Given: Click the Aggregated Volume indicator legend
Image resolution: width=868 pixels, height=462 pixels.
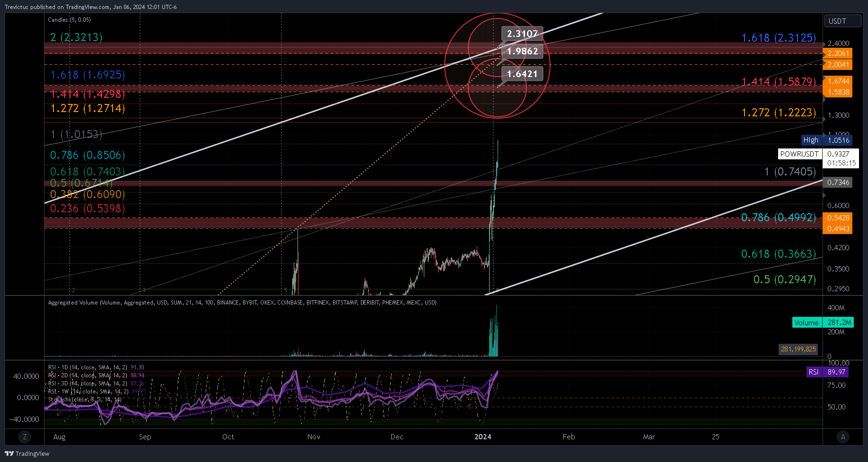Looking at the screenshot, I should click(242, 303).
